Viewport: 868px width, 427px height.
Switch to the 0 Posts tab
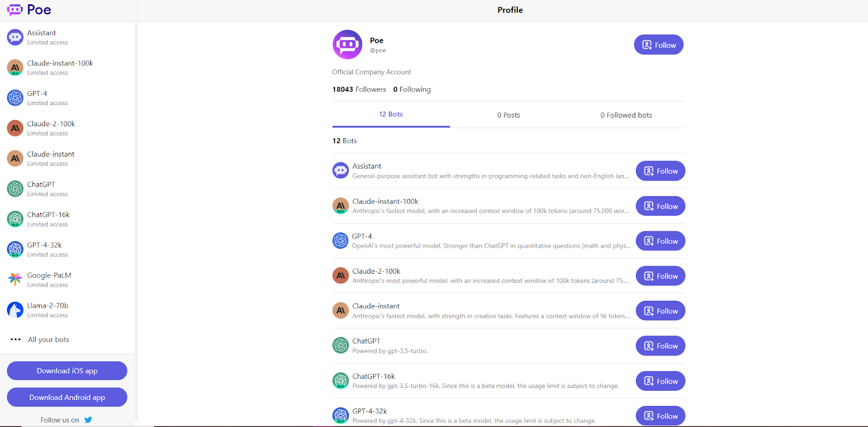point(508,115)
